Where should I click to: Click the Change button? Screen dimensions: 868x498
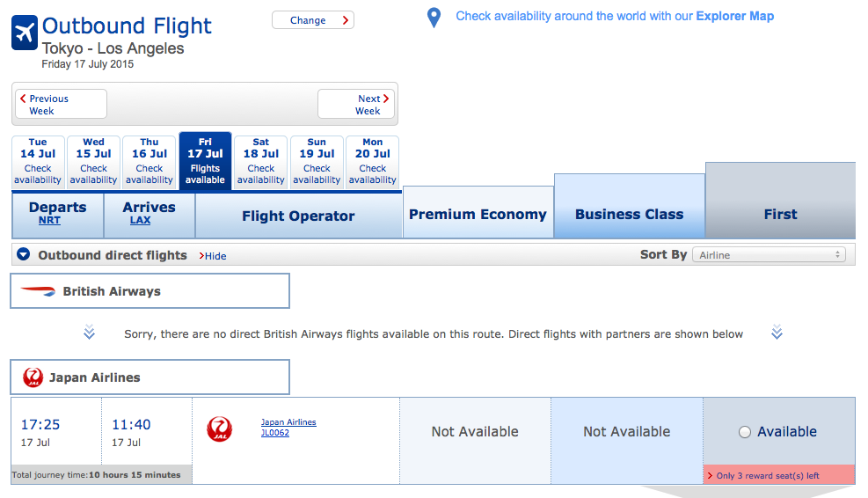coord(312,20)
